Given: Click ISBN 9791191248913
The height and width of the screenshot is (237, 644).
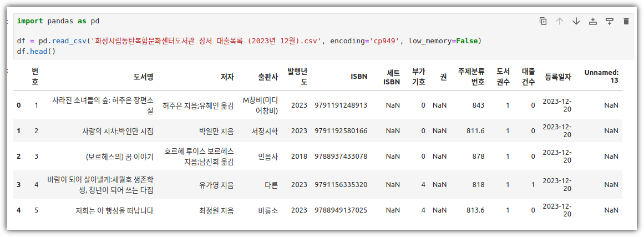Looking at the screenshot, I should (341, 105).
